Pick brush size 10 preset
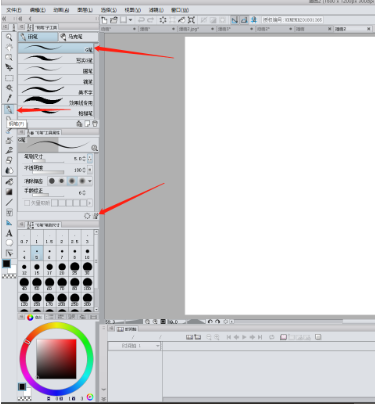The image size is (375, 404). tap(87, 254)
